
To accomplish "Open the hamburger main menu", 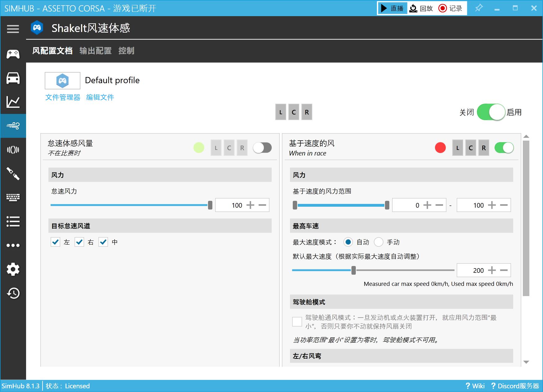I will pyautogui.click(x=13, y=29).
